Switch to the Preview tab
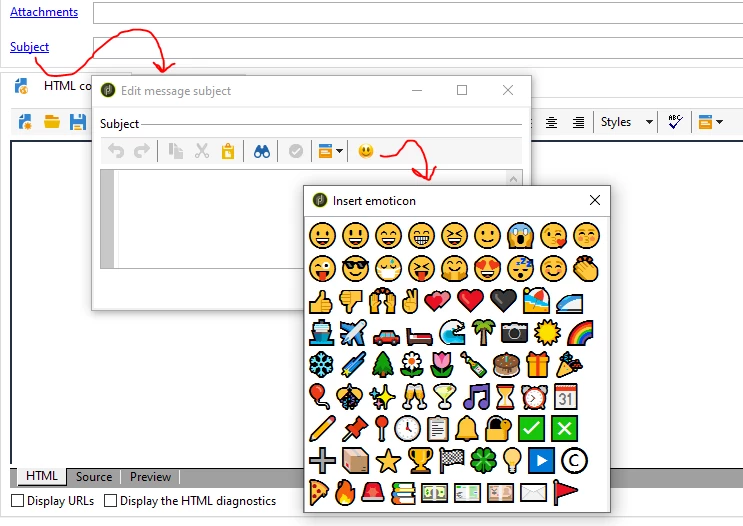The width and height of the screenshot is (743, 526). pos(150,477)
